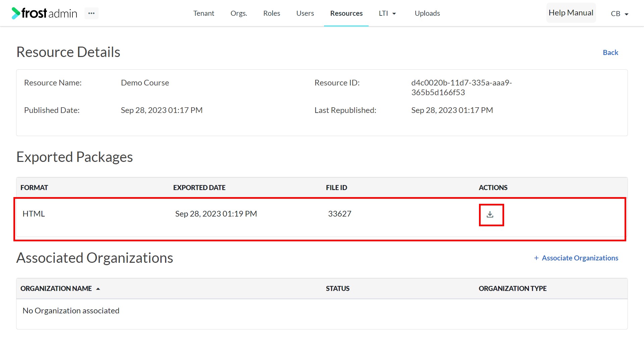Click the Resource Details heading

[x=68, y=52]
